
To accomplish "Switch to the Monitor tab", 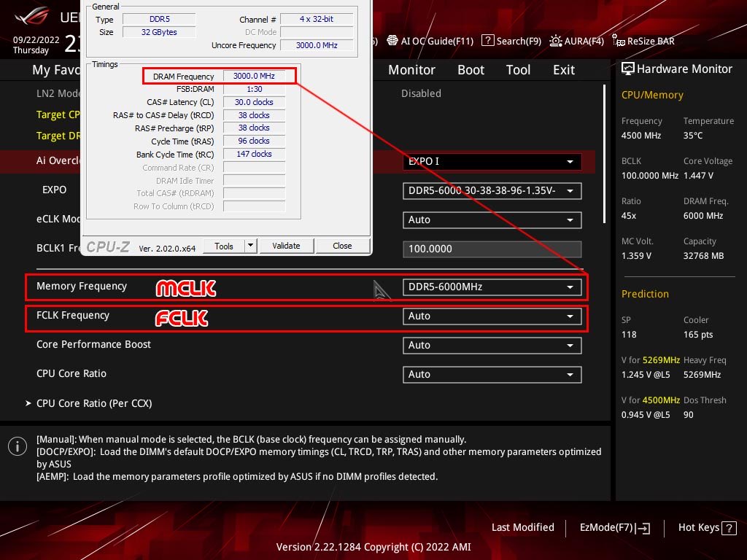I will pyautogui.click(x=411, y=70).
